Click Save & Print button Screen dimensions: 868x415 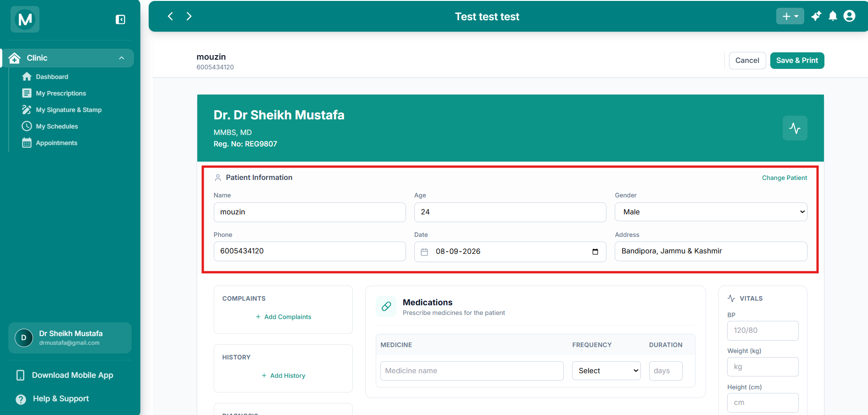click(797, 61)
